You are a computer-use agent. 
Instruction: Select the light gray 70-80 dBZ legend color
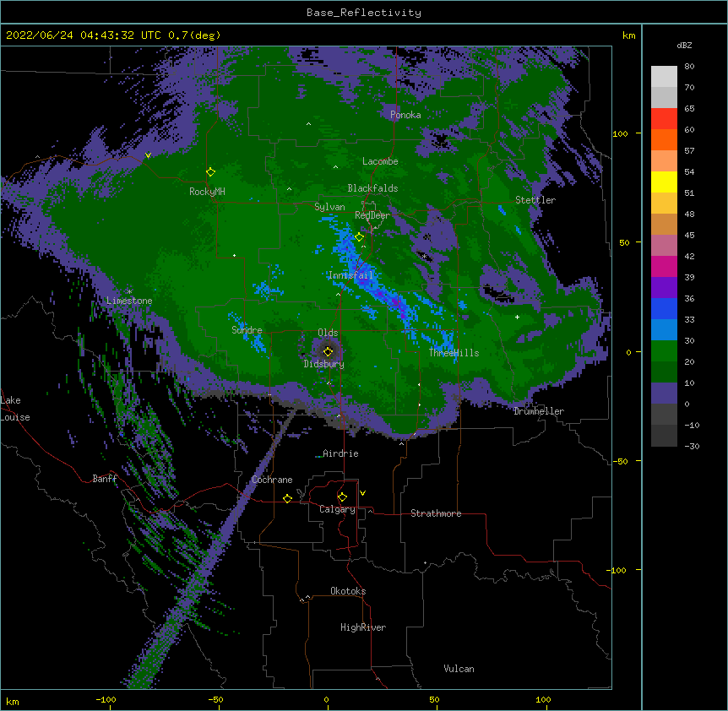[x=664, y=77]
